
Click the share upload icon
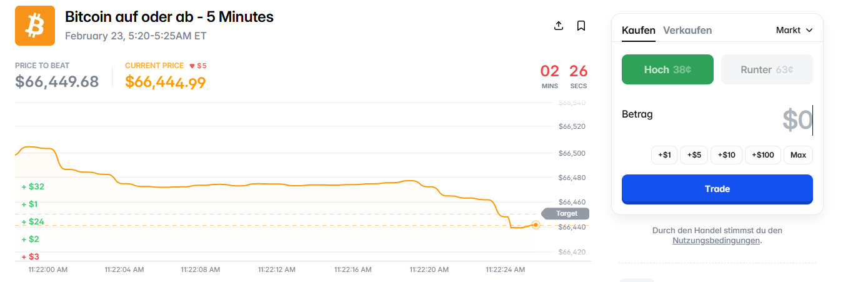click(x=559, y=26)
